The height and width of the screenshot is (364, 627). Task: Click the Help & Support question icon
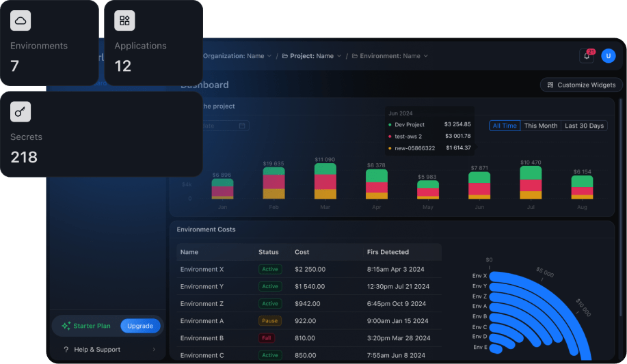[66, 350]
